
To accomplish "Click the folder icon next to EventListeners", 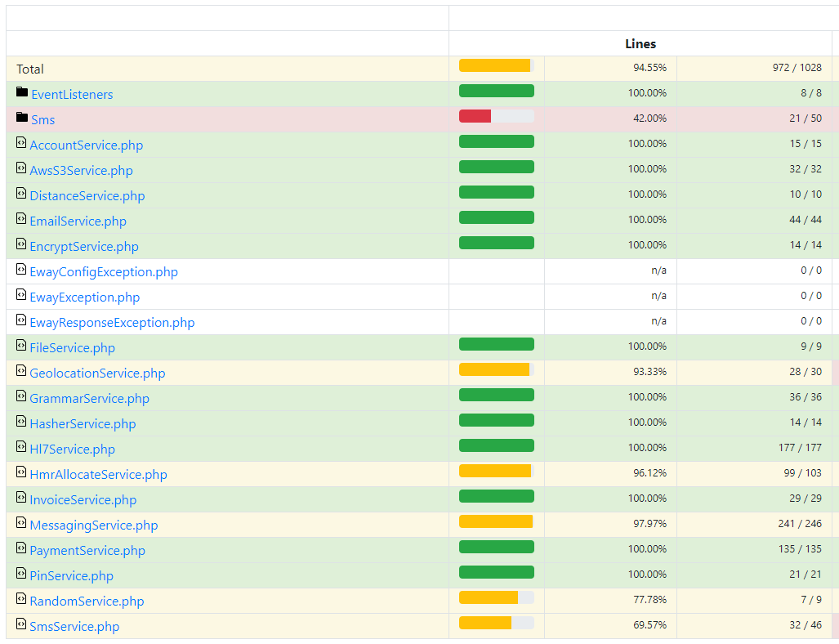I will coord(22,92).
